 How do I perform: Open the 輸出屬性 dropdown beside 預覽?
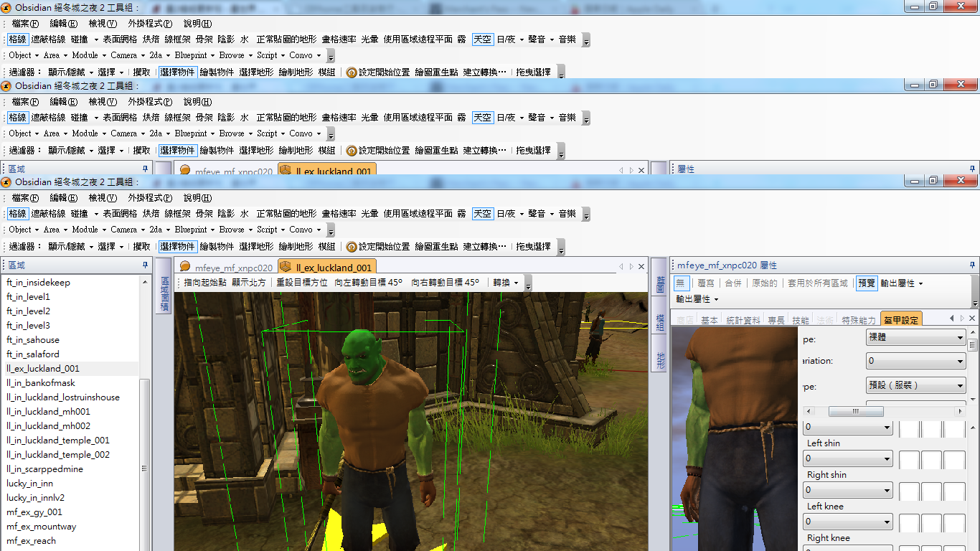coord(902,283)
